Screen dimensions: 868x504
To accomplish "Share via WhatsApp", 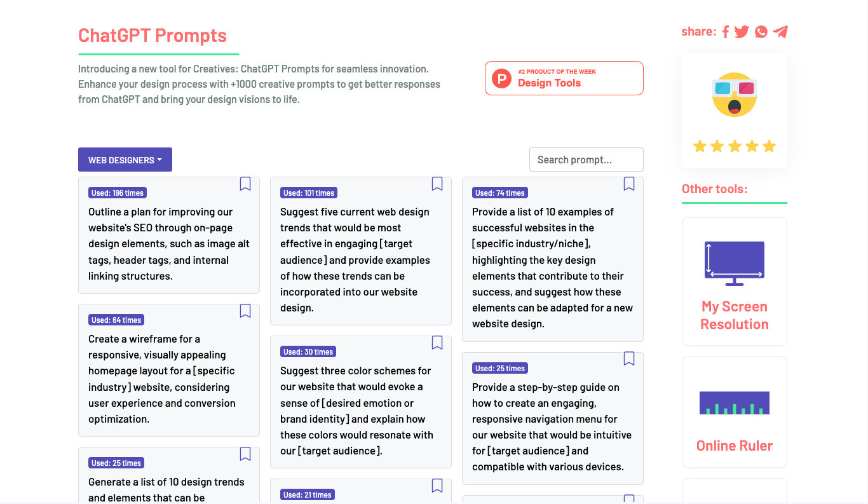I will click(x=761, y=31).
